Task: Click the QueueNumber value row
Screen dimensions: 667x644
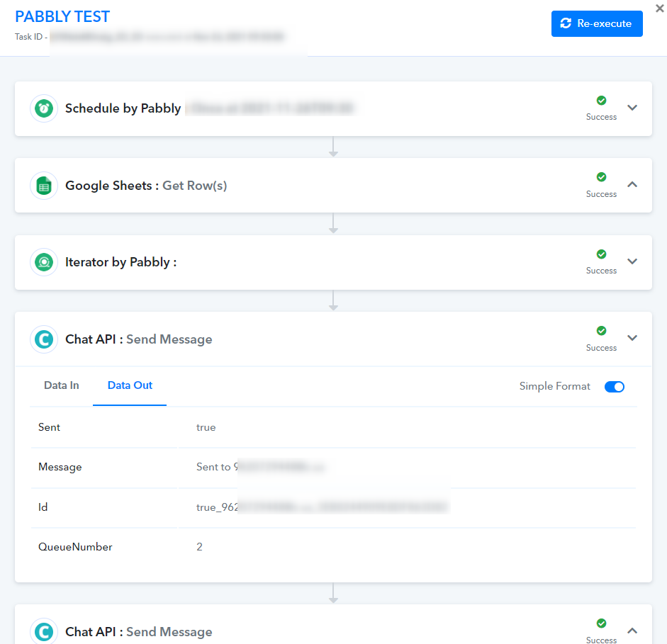Action: pyautogui.click(x=199, y=547)
